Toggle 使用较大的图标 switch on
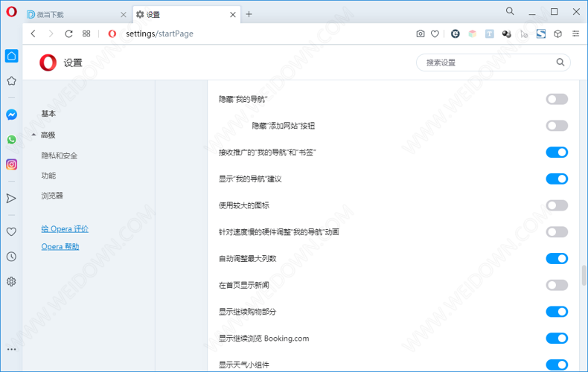Image resolution: width=588 pixels, height=372 pixels. (x=557, y=205)
